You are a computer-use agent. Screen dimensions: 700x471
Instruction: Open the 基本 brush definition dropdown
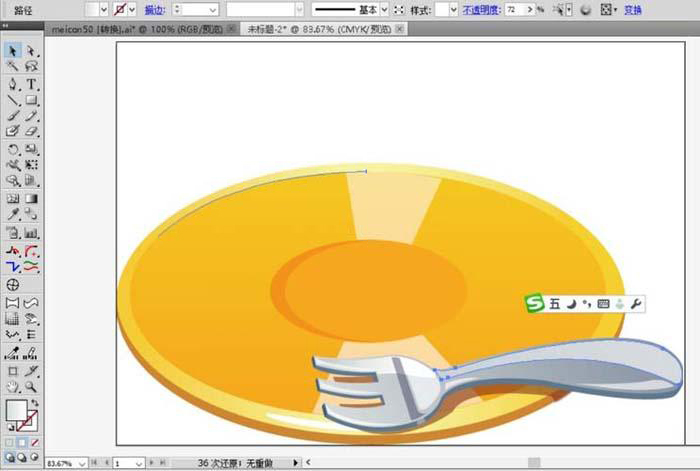tap(384, 9)
